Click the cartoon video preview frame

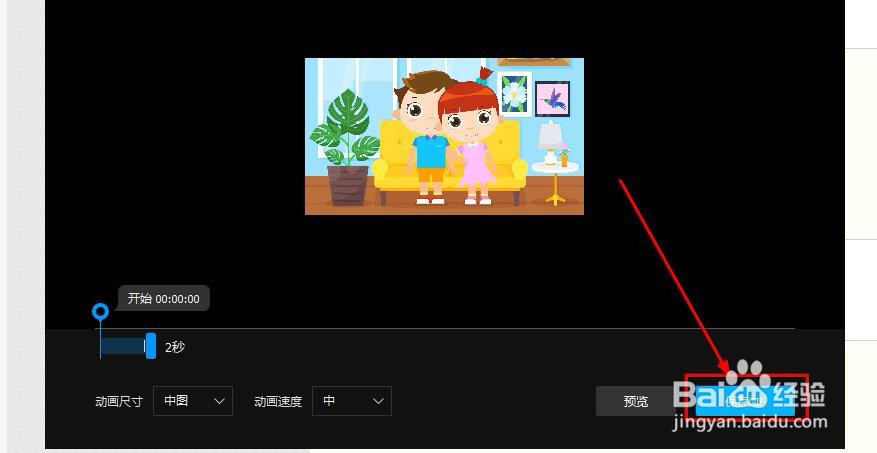coord(444,136)
